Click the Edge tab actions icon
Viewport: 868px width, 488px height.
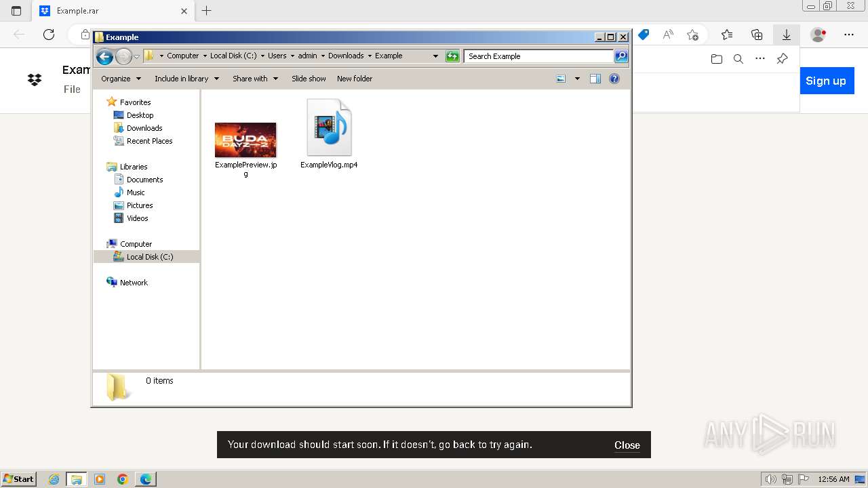tap(16, 11)
